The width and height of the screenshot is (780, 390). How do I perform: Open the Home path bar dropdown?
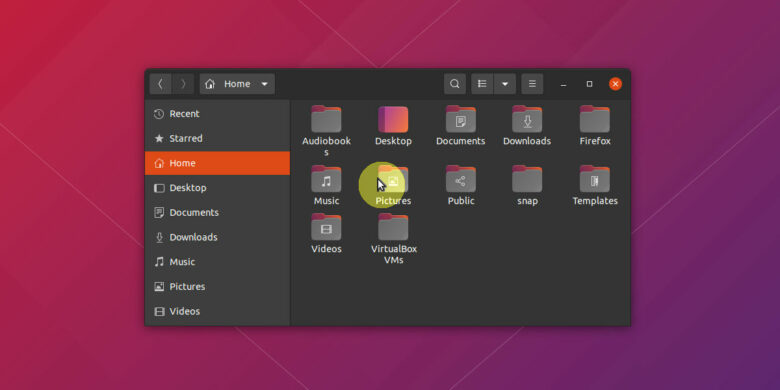[x=237, y=84]
